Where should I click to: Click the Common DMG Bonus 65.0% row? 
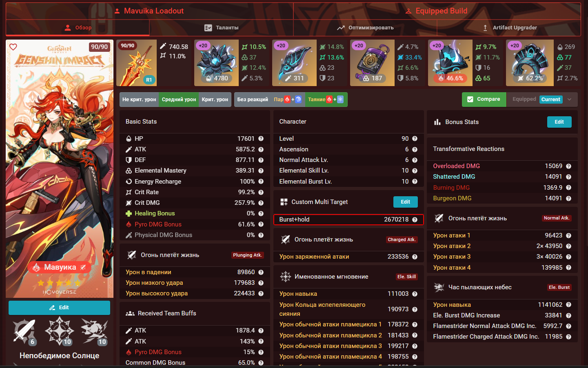[195, 362]
